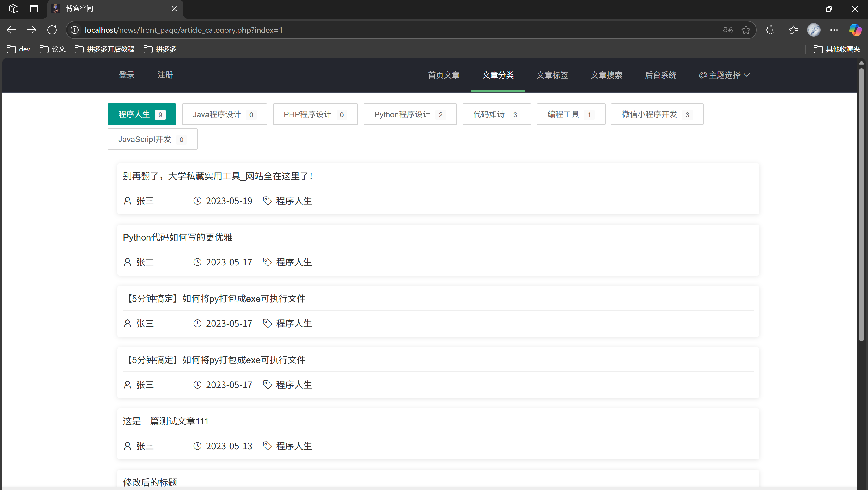The width and height of the screenshot is (868, 490).
Task: Close the 博客空间 tab
Action: (x=174, y=9)
